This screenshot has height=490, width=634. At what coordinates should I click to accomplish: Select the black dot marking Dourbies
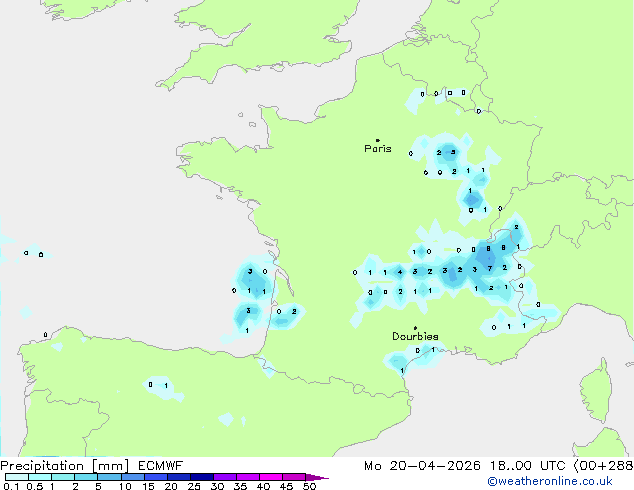point(415,328)
